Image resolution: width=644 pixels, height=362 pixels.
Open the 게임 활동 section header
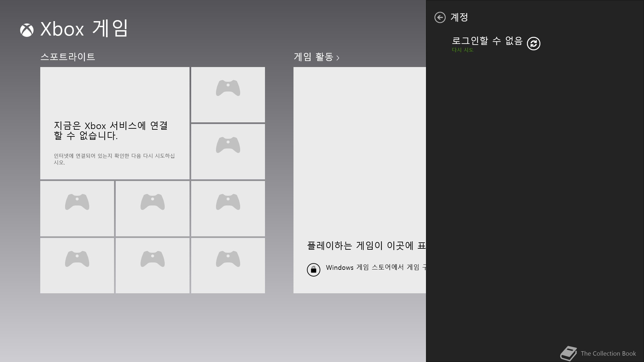[317, 57]
